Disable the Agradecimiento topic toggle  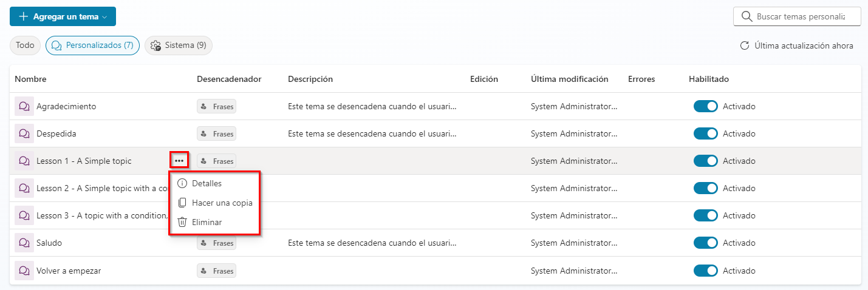[705, 106]
